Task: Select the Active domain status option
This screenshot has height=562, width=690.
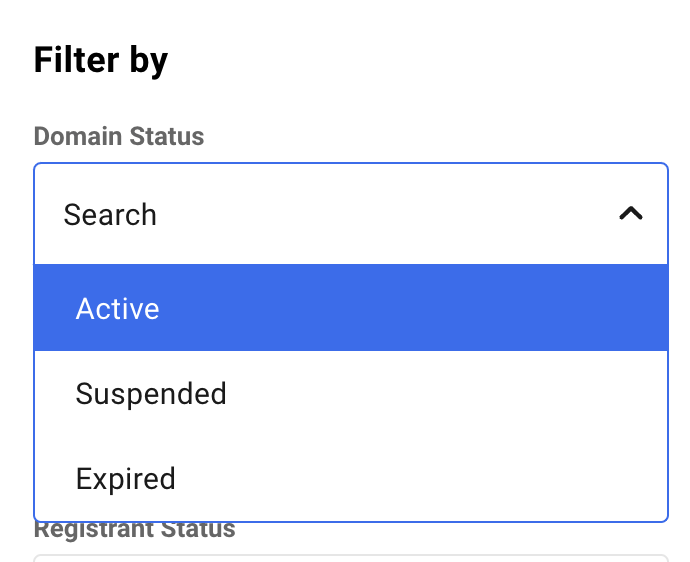Action: tap(351, 308)
